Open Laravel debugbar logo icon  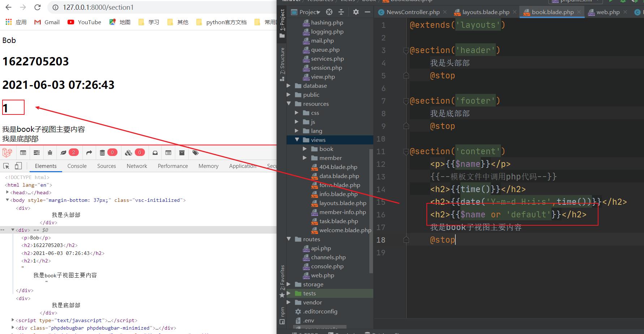7,153
